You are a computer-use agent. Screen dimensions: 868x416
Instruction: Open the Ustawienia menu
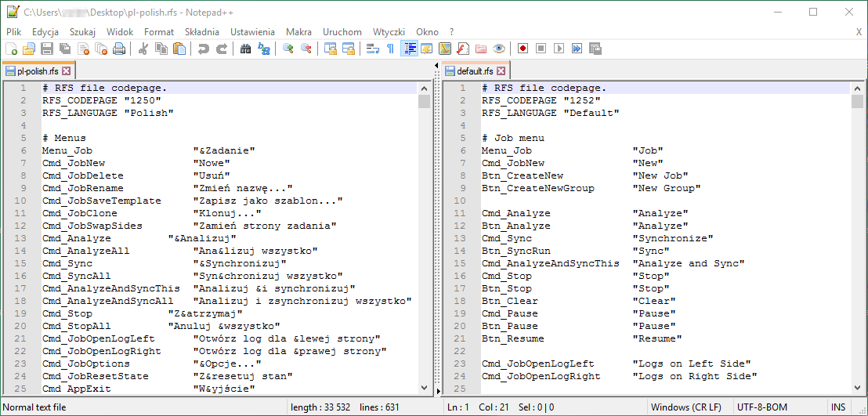pyautogui.click(x=252, y=32)
